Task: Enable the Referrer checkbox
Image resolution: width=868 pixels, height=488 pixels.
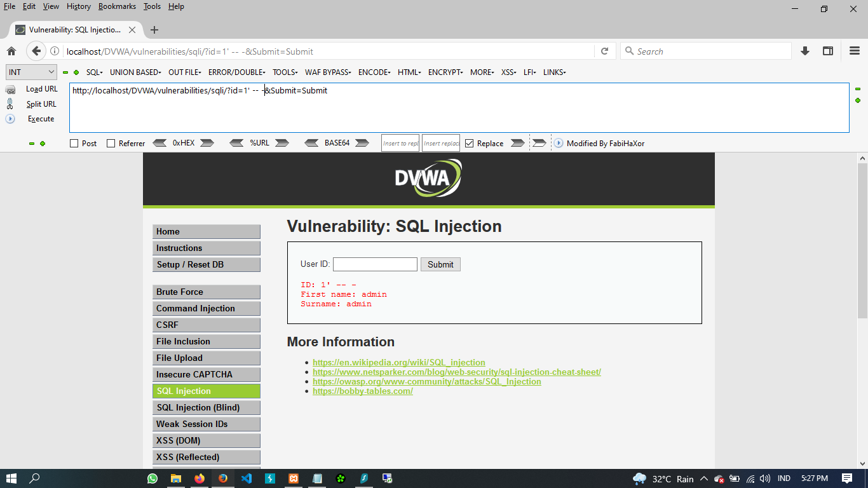Action: (x=111, y=144)
